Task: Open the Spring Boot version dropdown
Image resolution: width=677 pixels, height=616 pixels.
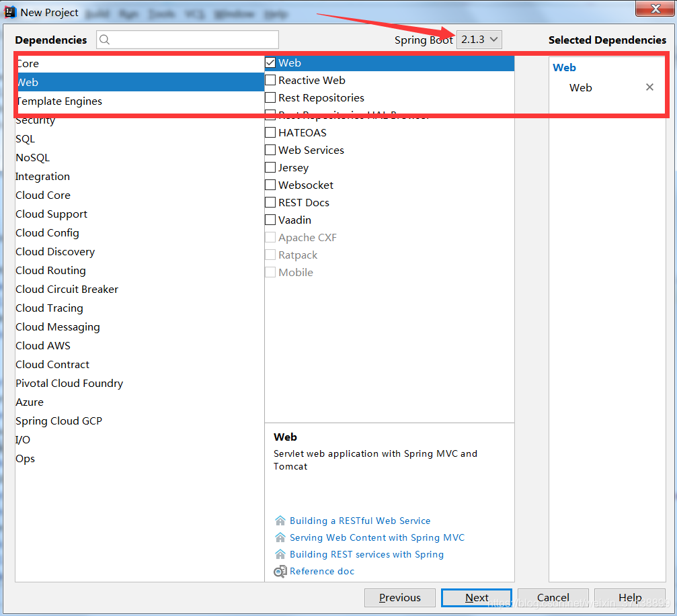Action: click(x=479, y=40)
